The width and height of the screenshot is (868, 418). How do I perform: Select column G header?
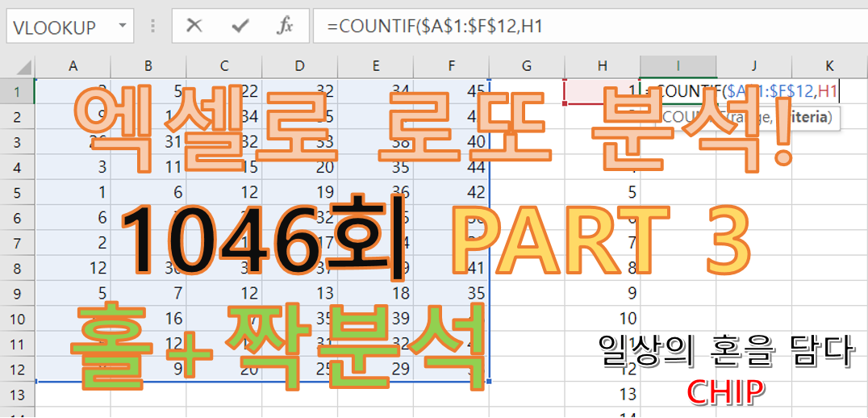527,66
